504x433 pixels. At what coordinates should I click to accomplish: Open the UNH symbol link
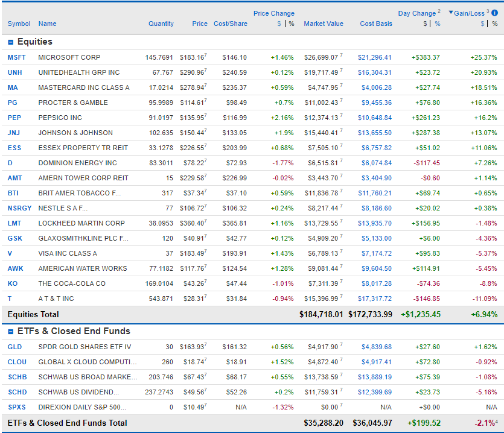[14, 72]
